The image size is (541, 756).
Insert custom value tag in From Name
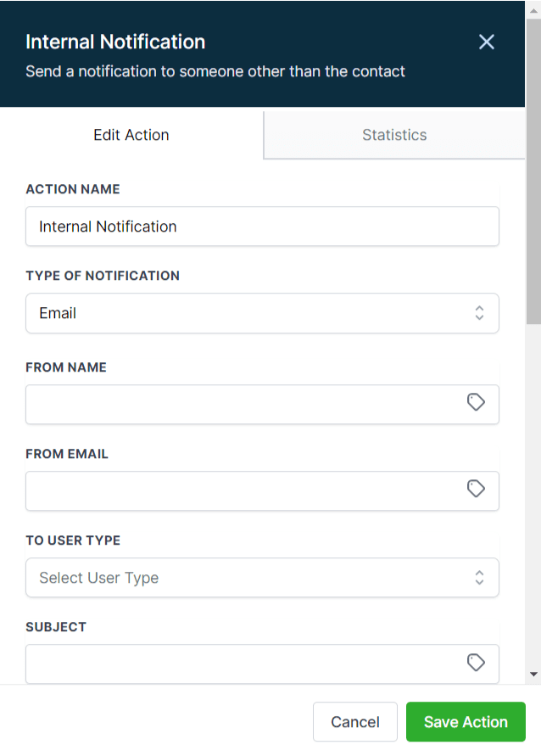[477, 402]
